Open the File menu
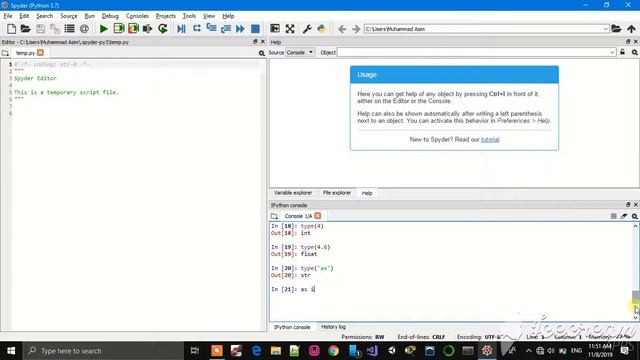640x360 pixels. pos(8,16)
